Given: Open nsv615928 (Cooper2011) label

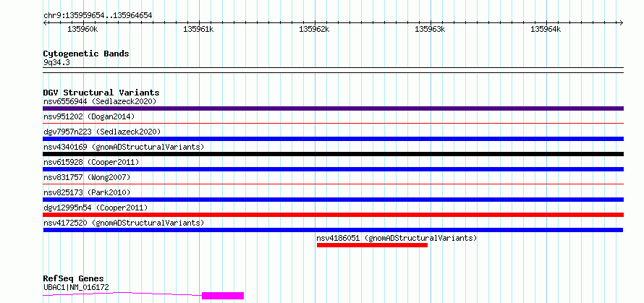Looking at the screenshot, I should pyautogui.click(x=91, y=162).
